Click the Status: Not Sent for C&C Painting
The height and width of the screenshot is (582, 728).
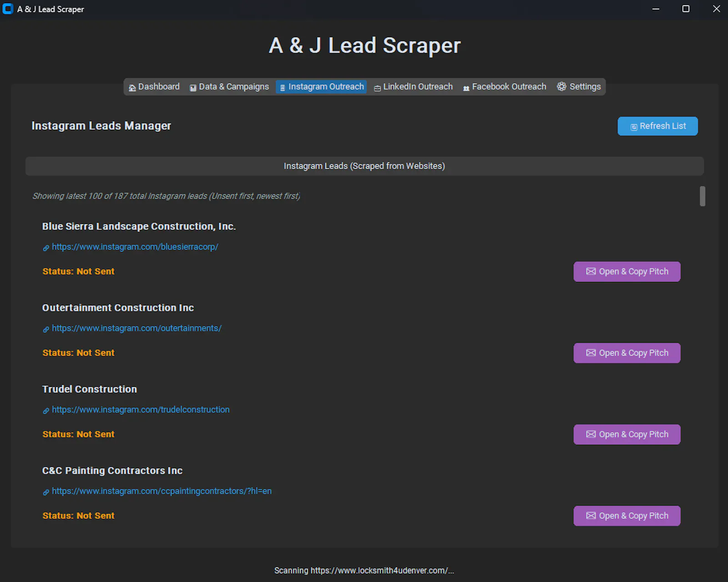pyautogui.click(x=78, y=516)
